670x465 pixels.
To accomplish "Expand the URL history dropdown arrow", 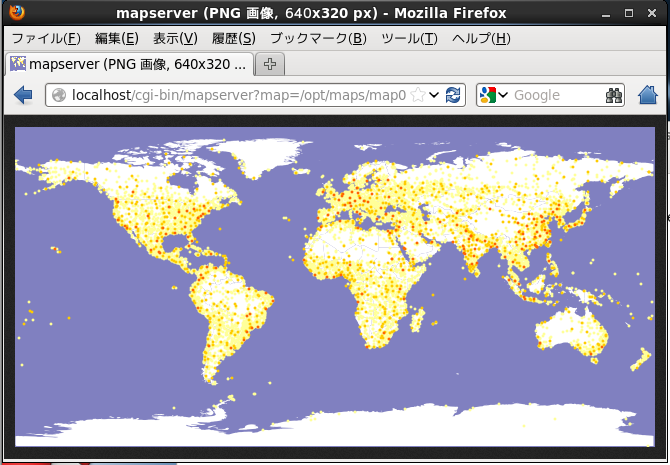I will (x=435, y=95).
